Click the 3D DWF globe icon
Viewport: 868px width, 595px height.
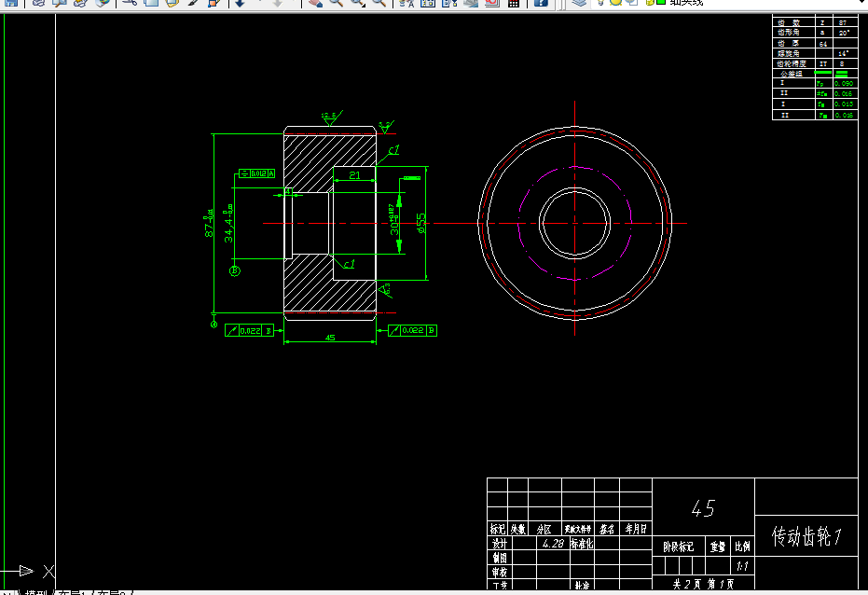pyautogui.click(x=102, y=3)
